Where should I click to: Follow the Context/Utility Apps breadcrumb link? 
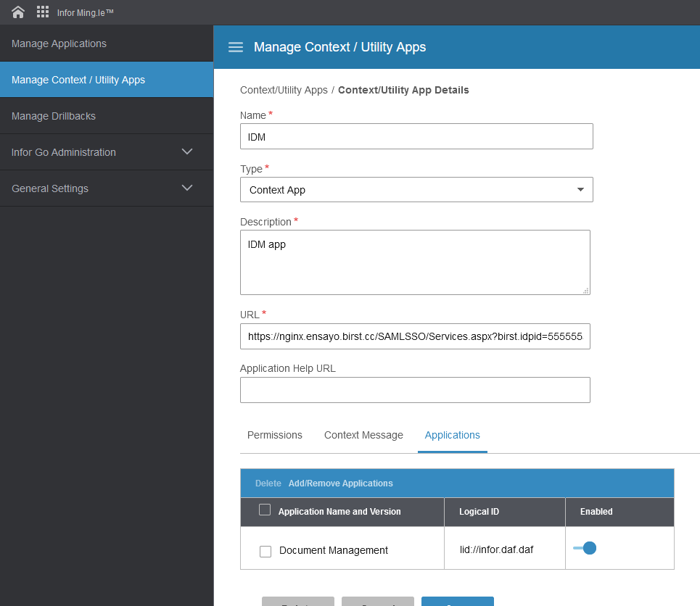pyautogui.click(x=284, y=91)
